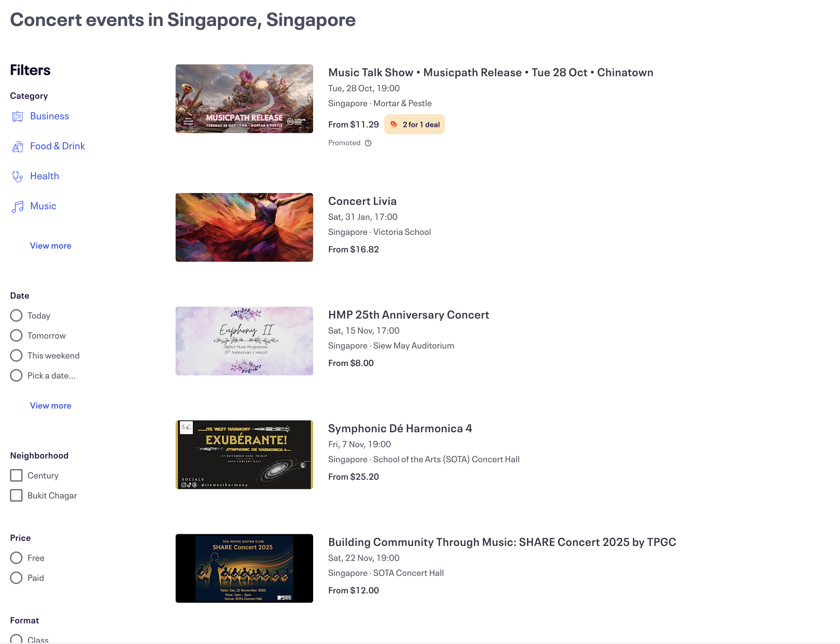Screen dimensions: 840x644
Task: Open Music Talk Show Musicpath Release title
Action: pyautogui.click(x=491, y=73)
